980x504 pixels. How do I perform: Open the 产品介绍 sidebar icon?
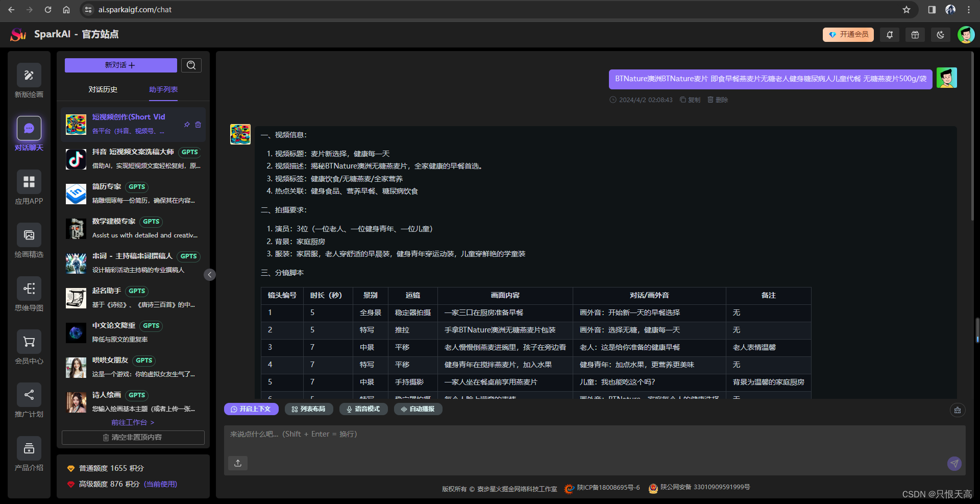coord(29,448)
